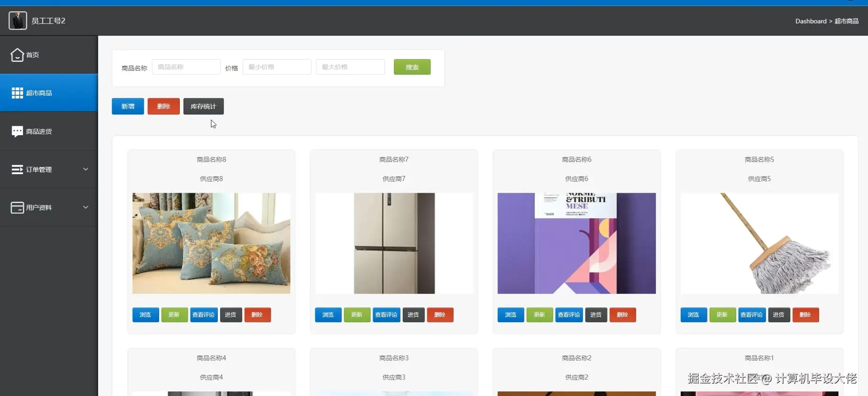Image resolution: width=868 pixels, height=396 pixels.
Task: Focus the 最大价格 input field
Action: point(350,67)
